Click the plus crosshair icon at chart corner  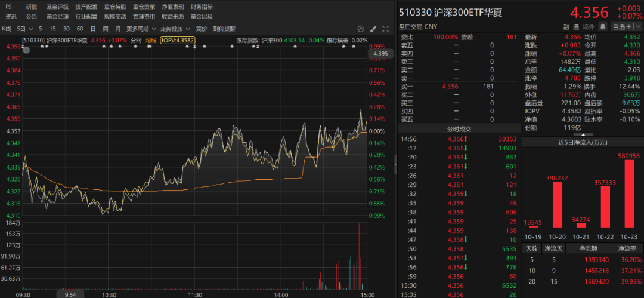[26, 50]
